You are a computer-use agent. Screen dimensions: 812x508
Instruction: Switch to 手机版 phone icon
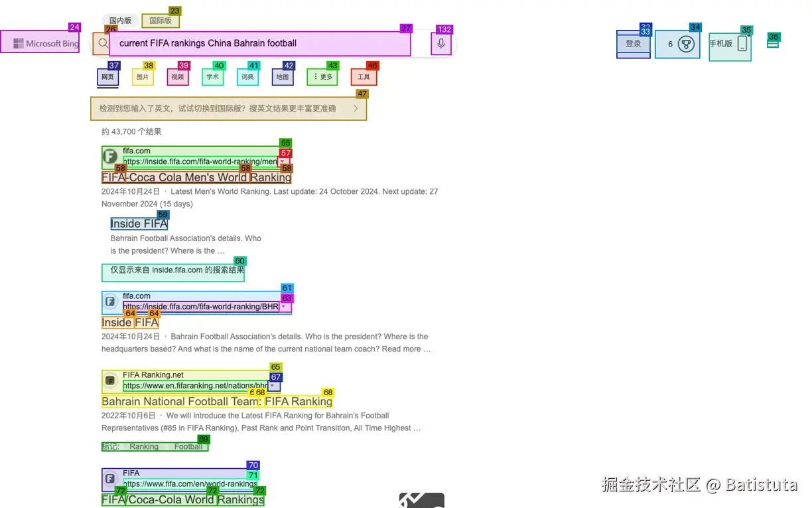click(742, 44)
